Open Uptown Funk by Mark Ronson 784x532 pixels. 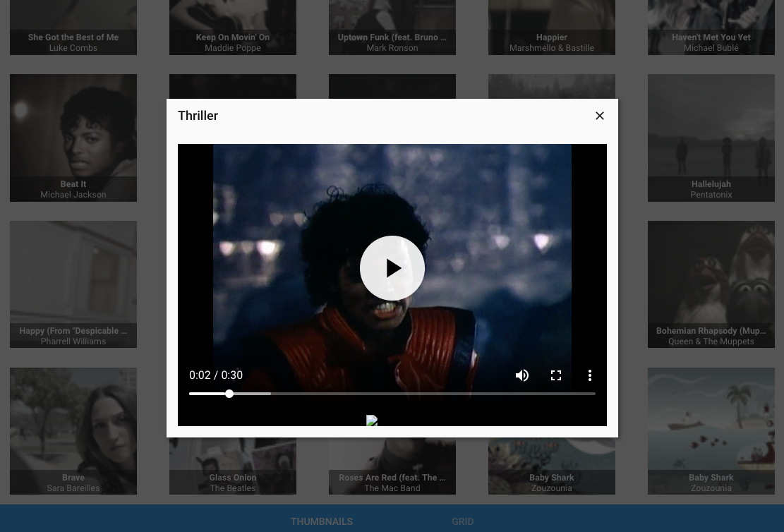coord(392,28)
